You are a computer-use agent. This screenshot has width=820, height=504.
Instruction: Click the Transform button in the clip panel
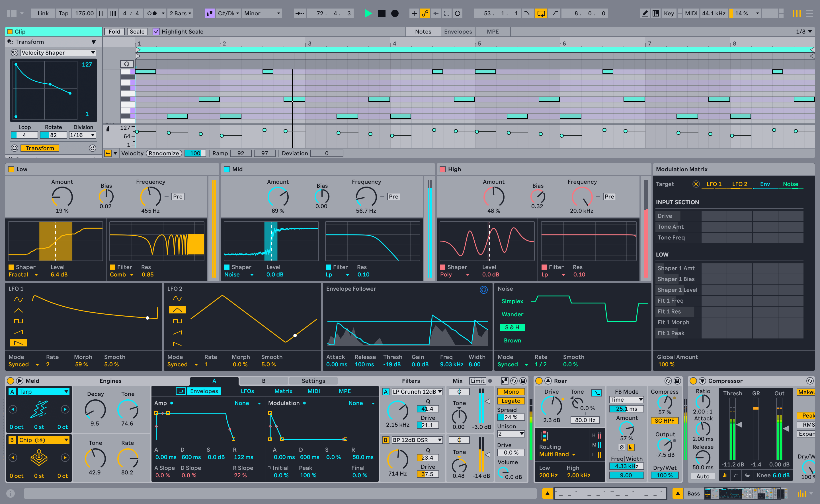pos(40,148)
